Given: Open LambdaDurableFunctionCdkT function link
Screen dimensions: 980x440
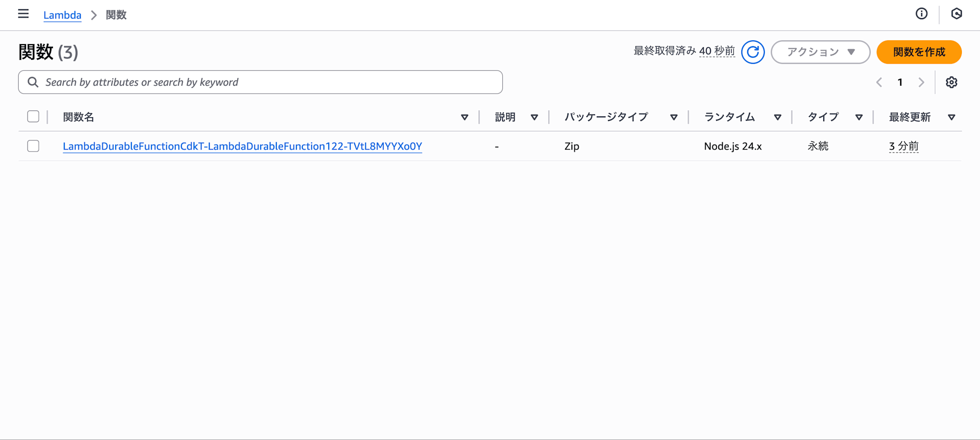Looking at the screenshot, I should pyautogui.click(x=242, y=146).
